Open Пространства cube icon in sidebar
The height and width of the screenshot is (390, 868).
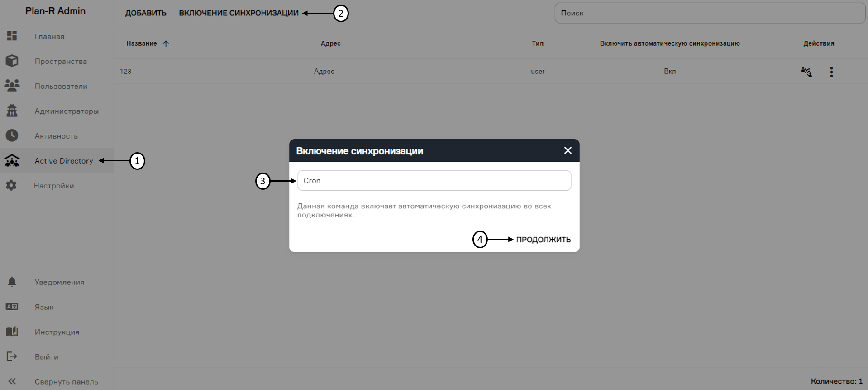[12, 61]
